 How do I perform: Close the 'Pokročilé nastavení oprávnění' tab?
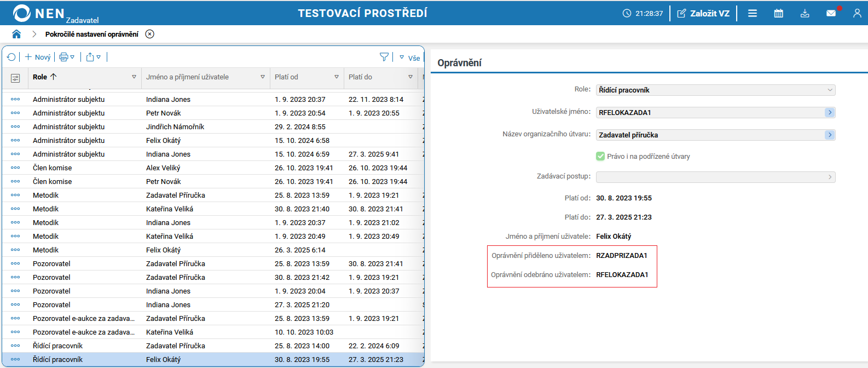tap(149, 34)
